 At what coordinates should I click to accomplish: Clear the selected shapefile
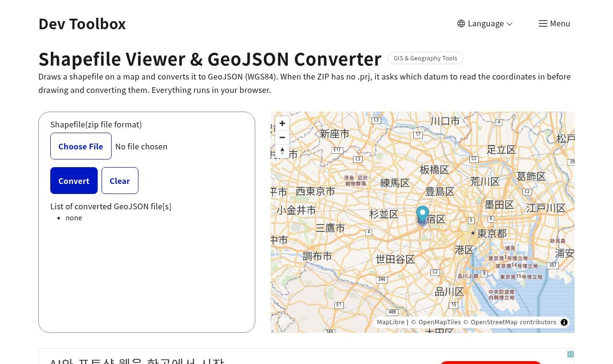click(120, 181)
